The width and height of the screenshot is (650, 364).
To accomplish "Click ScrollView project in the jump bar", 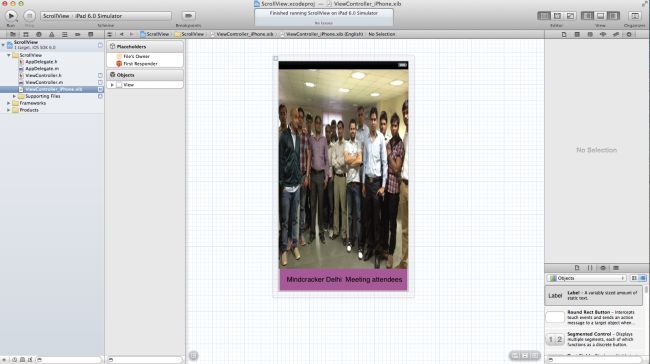I will [155, 34].
